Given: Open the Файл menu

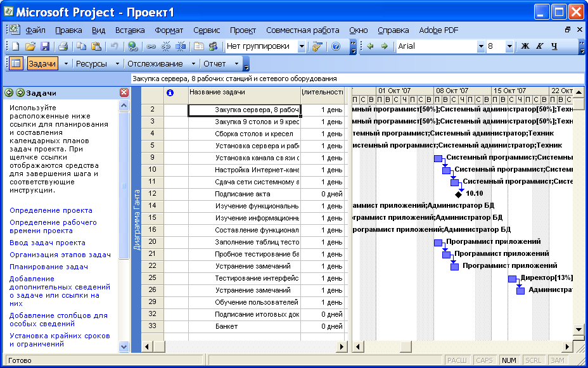Looking at the screenshot, I should pos(35,30).
